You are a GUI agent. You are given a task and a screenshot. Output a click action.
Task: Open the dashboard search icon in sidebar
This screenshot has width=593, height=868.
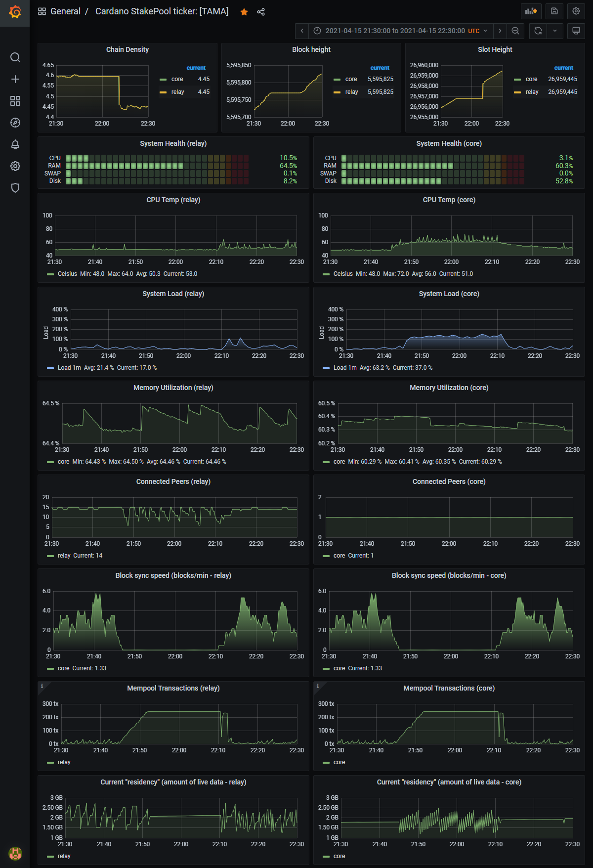(15, 57)
